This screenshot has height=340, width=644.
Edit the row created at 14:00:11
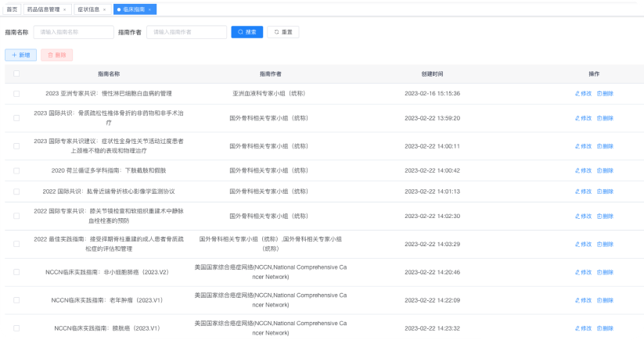(x=583, y=146)
